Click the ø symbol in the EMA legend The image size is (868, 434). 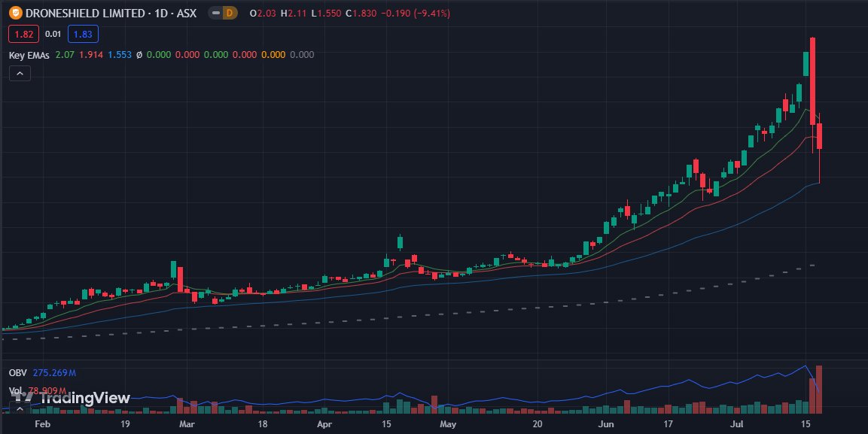pyautogui.click(x=139, y=55)
